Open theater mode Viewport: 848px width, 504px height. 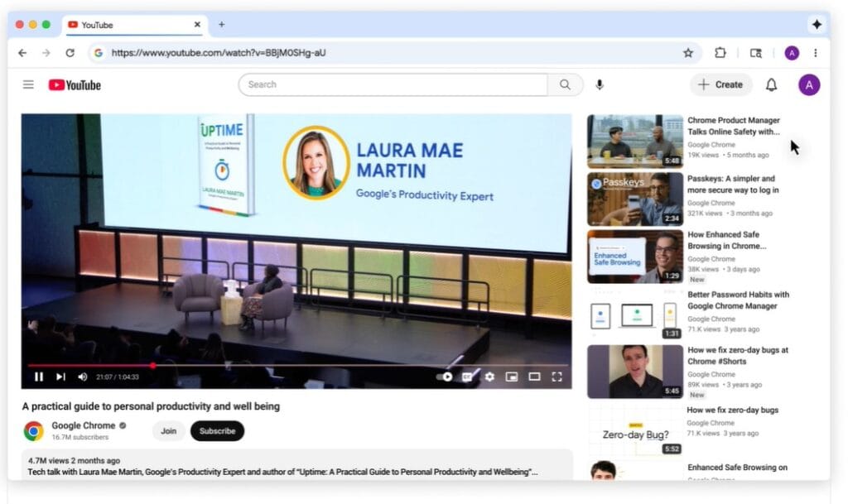pos(534,377)
